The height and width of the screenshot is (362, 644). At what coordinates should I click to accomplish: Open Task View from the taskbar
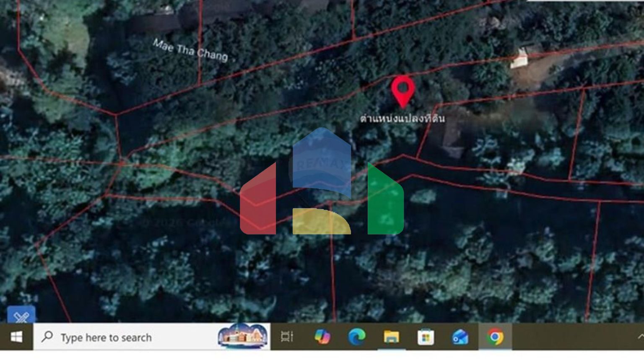pyautogui.click(x=287, y=337)
